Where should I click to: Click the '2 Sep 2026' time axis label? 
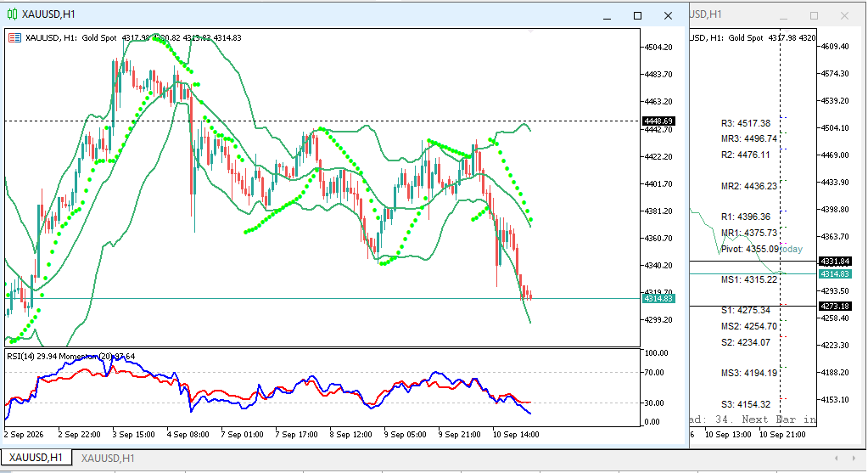(x=24, y=434)
